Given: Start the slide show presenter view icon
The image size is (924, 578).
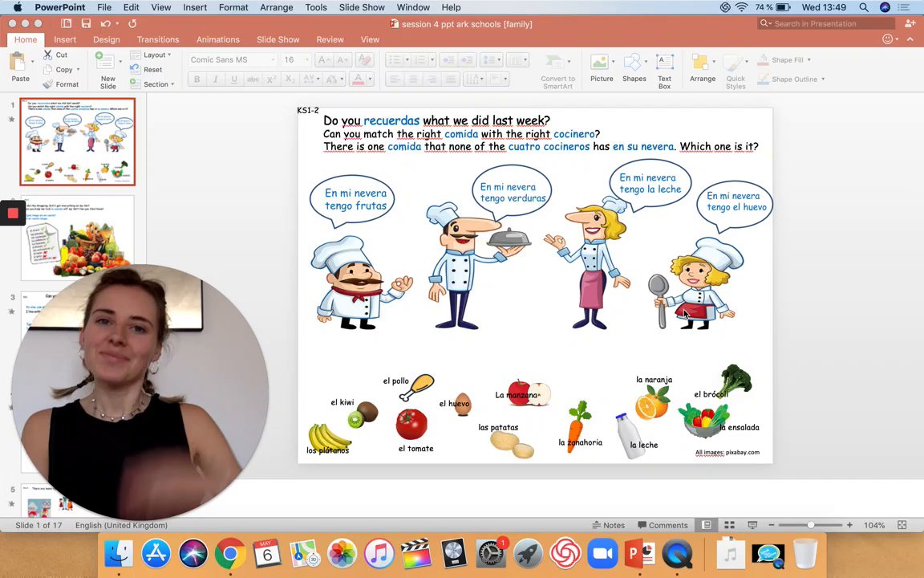Looking at the screenshot, I should (752, 525).
